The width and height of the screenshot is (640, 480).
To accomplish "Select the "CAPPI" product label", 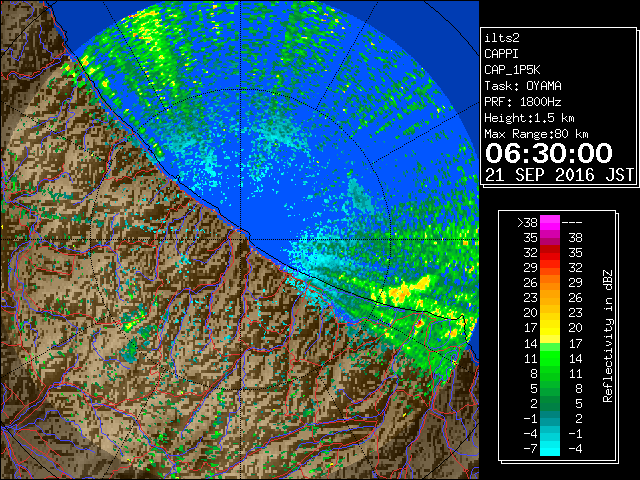I will pyautogui.click(x=501, y=54).
